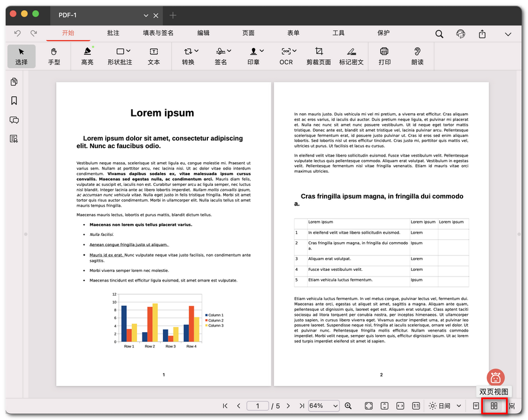Viewport: 528px width, 420px height.
Task: Click the print (打印) icon
Action: pyautogui.click(x=384, y=56)
